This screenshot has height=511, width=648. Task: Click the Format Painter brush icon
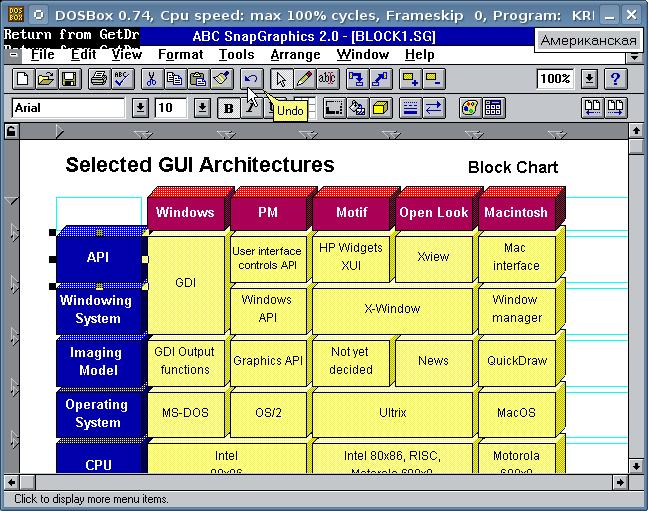click(x=222, y=79)
